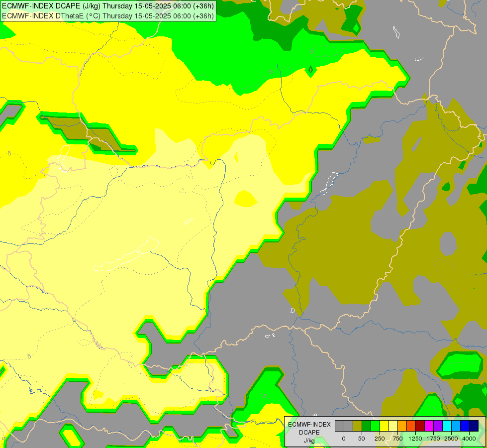Click the olive legend swatch
This screenshot has width=487, height=448.
[357, 426]
